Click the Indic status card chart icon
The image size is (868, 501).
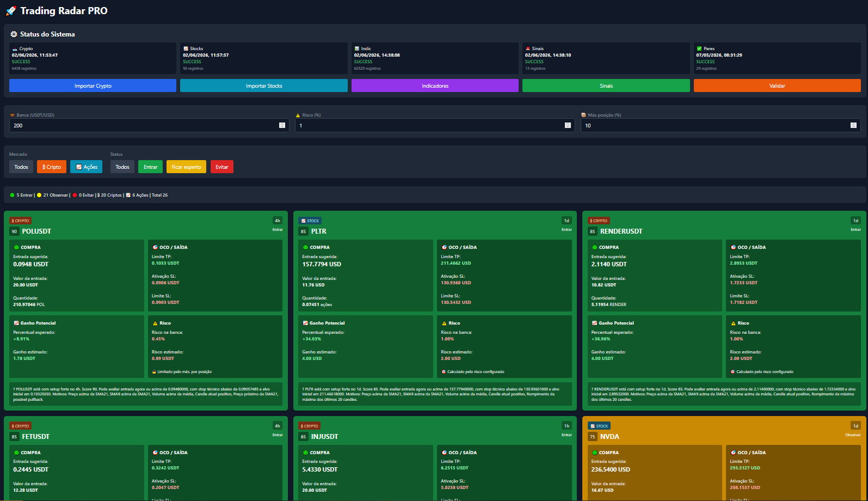point(357,48)
